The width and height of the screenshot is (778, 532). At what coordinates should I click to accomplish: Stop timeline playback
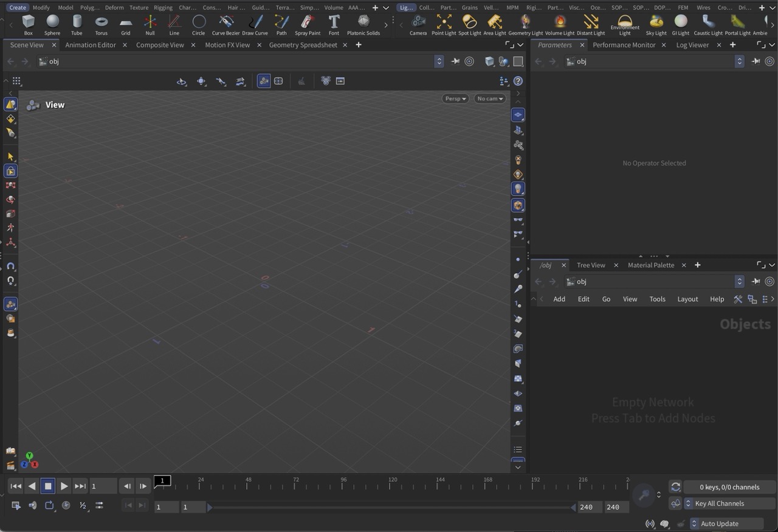tap(48, 486)
